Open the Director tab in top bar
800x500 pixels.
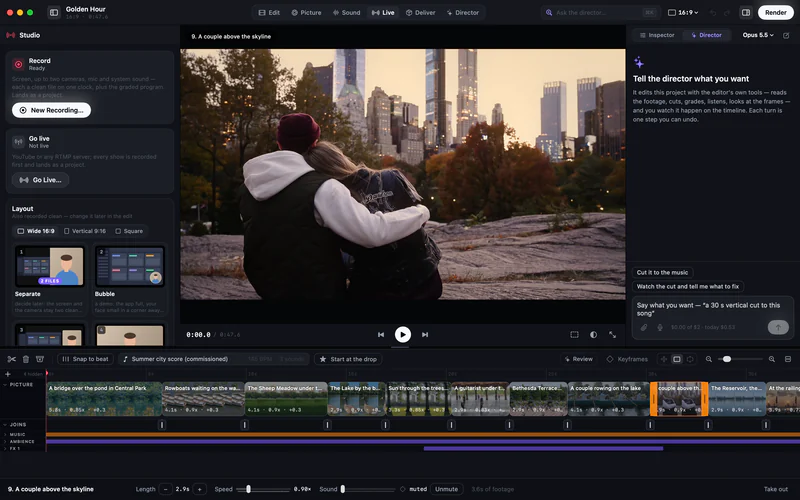click(462, 12)
